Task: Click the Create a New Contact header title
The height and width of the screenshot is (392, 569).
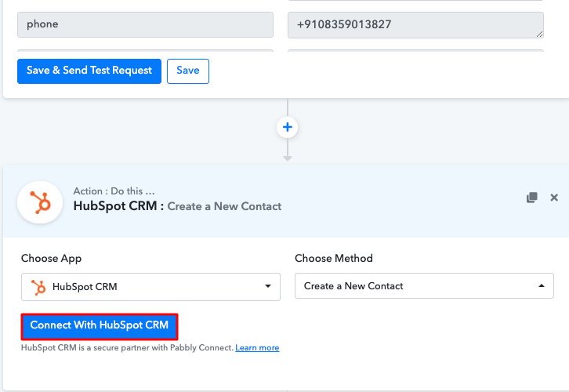Action: pos(224,206)
